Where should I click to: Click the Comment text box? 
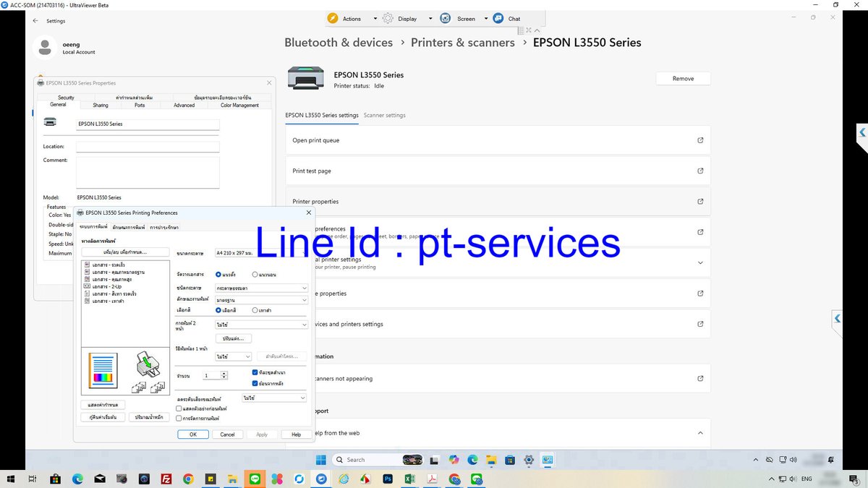(148, 173)
